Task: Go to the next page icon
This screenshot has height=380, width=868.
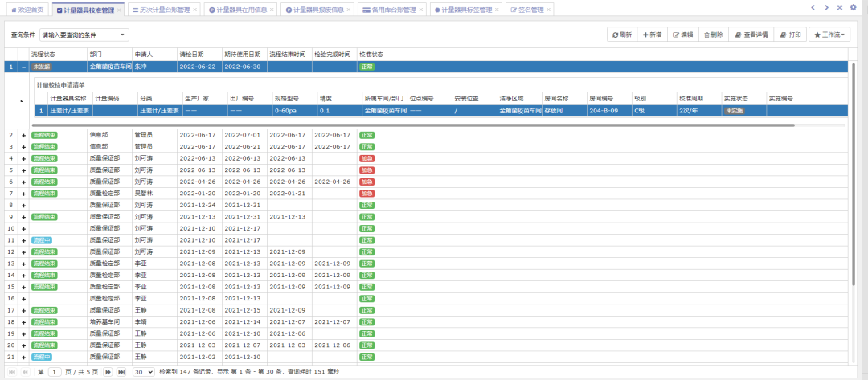Action: pos(108,372)
